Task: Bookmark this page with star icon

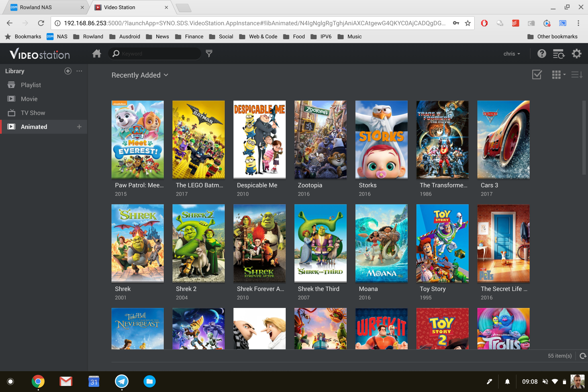Action: click(467, 23)
